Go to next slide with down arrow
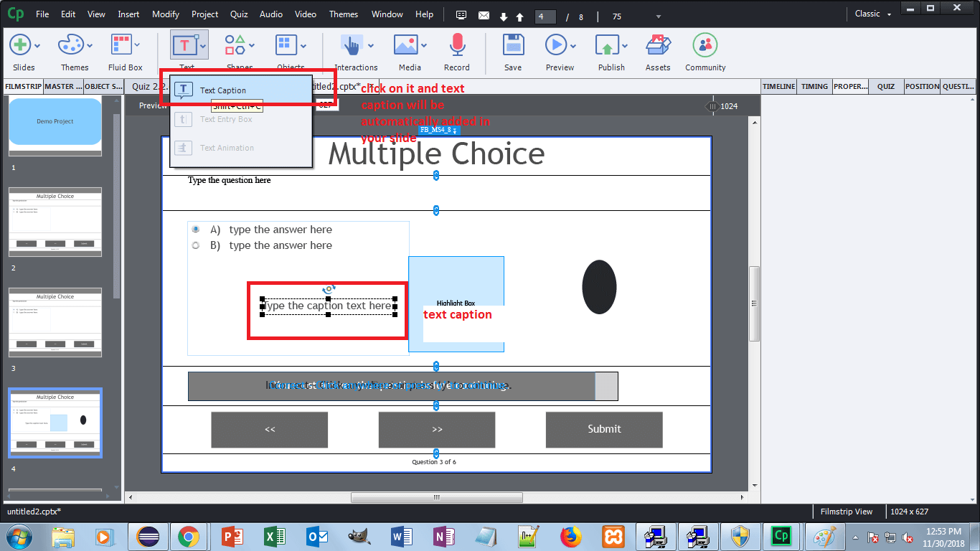 [x=504, y=17]
